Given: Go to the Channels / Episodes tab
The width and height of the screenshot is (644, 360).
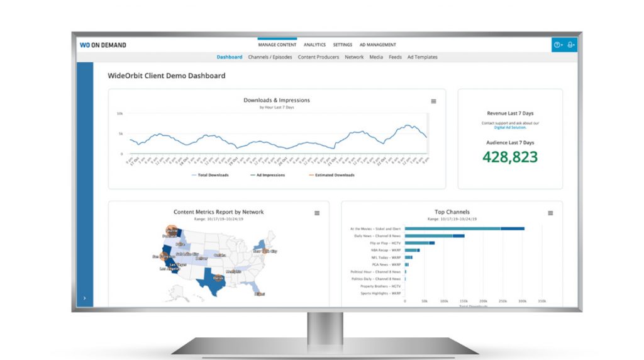Looking at the screenshot, I should (x=270, y=57).
